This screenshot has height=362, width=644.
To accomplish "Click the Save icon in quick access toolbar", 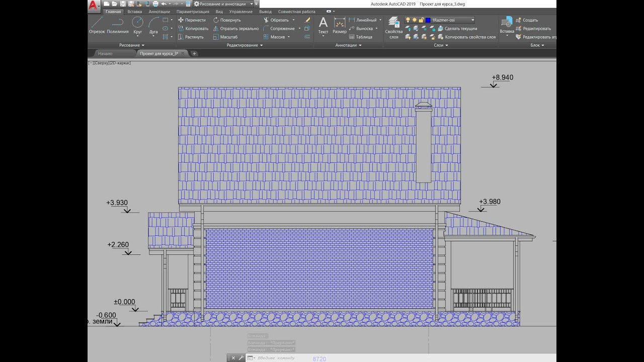I will [122, 4].
